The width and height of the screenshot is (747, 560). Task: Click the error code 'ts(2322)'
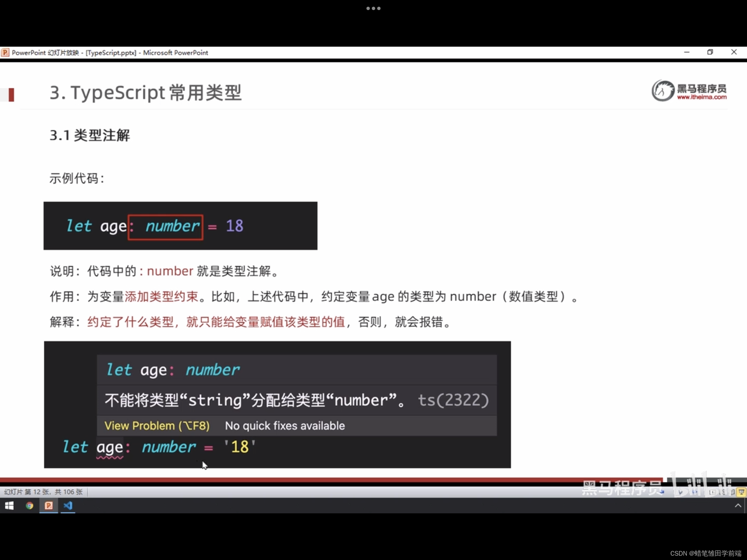[x=453, y=400]
